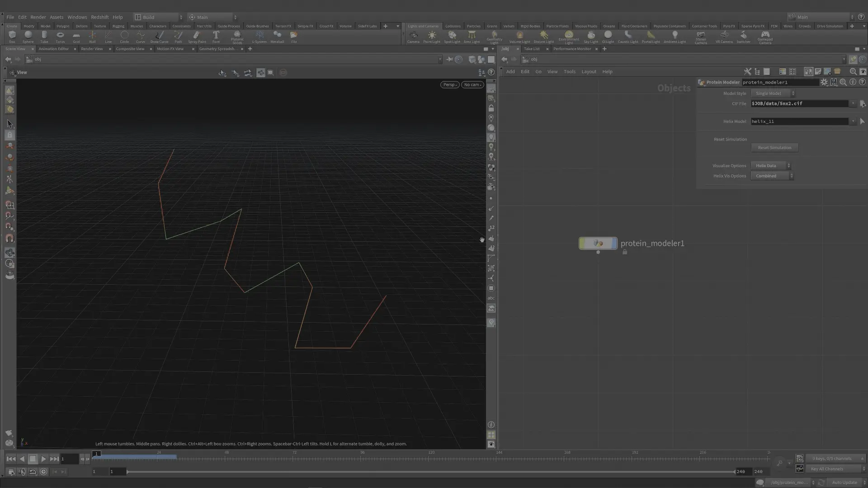Select the Tube shelf tool

[44, 37]
